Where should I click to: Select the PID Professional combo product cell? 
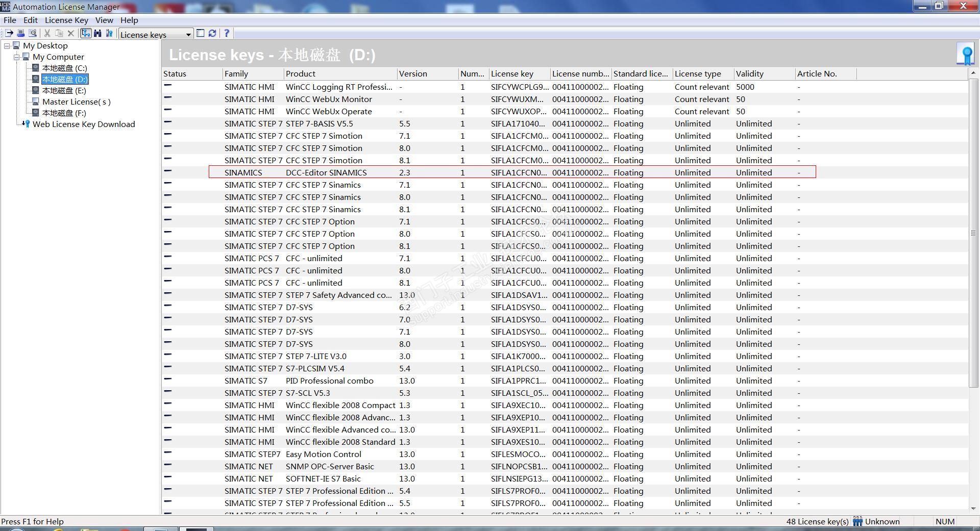click(x=329, y=381)
